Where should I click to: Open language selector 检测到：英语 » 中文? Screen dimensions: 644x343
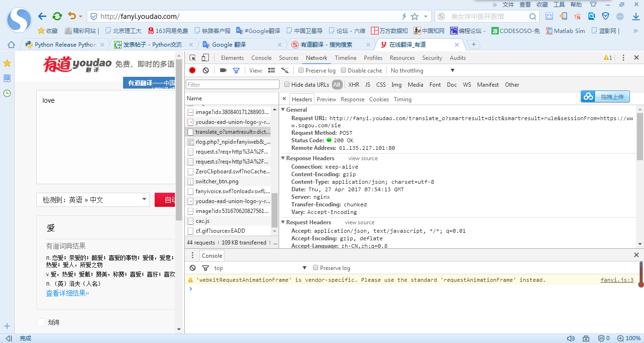click(93, 200)
